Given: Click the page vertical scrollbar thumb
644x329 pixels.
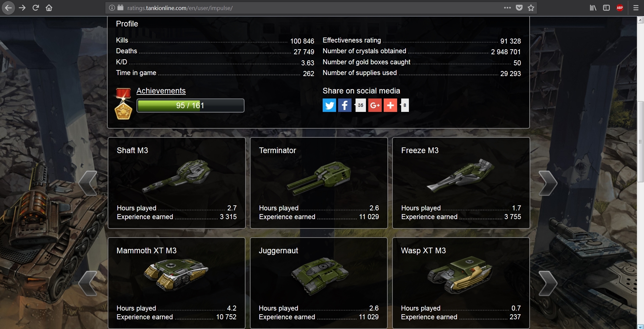Looking at the screenshot, I should (640, 141).
